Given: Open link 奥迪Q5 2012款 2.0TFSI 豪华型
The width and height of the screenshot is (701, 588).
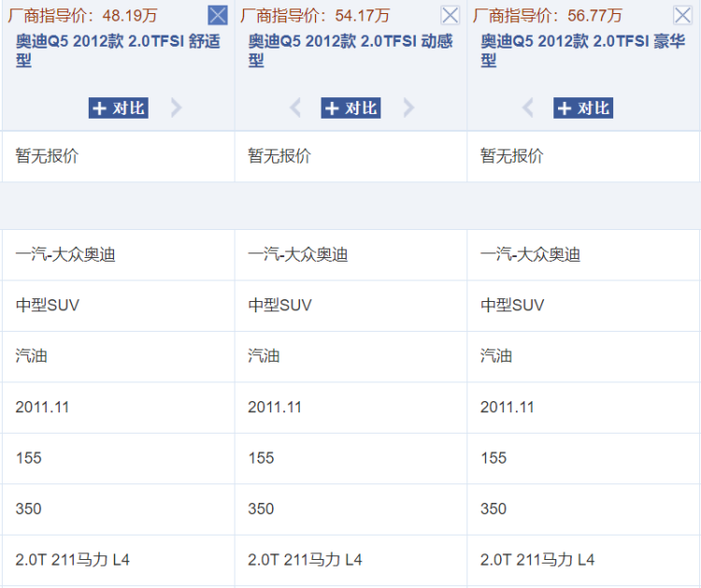Looking at the screenshot, I should click(x=583, y=50).
